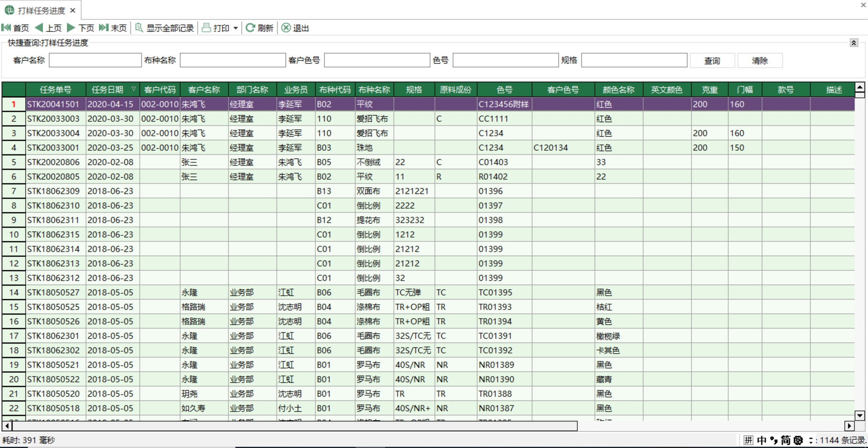Click the 门幅 column header
Image resolution: width=868 pixels, height=448 pixels.
pos(745,90)
